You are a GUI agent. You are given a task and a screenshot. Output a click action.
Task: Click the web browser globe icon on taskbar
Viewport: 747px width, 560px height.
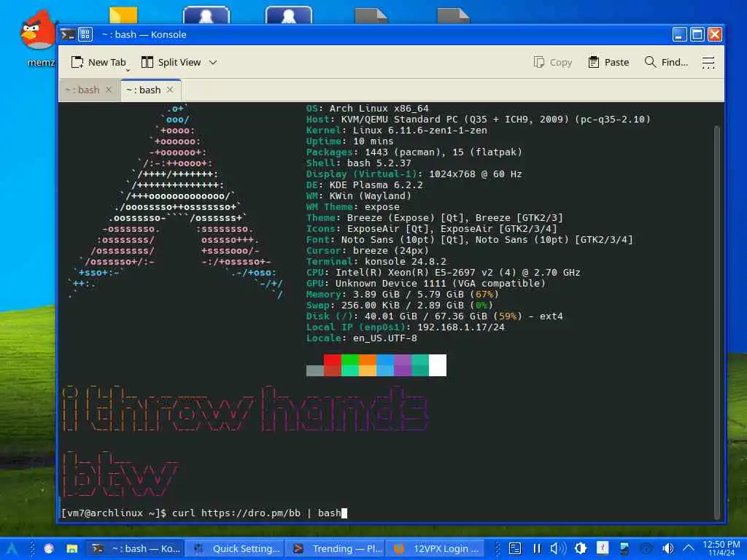[49, 548]
